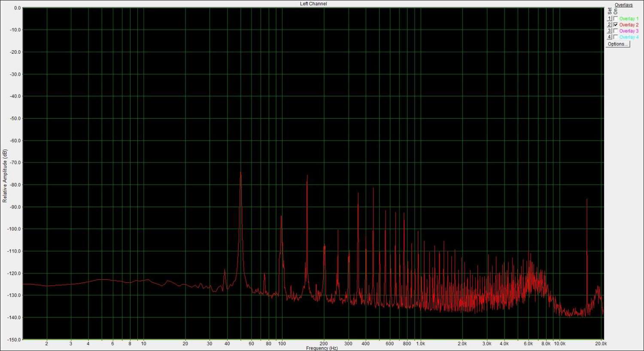Screen dimensions: 644x351
Task: Click the Overlays panel heading
Action: (x=623, y=5)
